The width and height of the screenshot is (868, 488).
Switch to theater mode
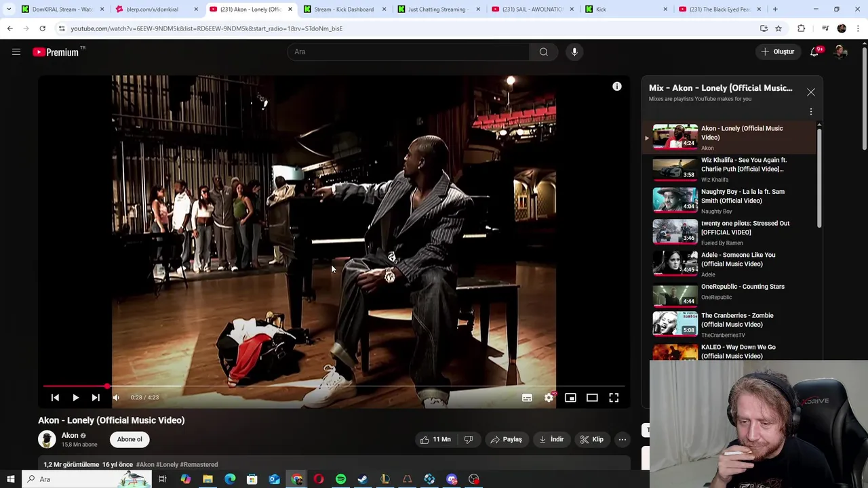point(592,398)
